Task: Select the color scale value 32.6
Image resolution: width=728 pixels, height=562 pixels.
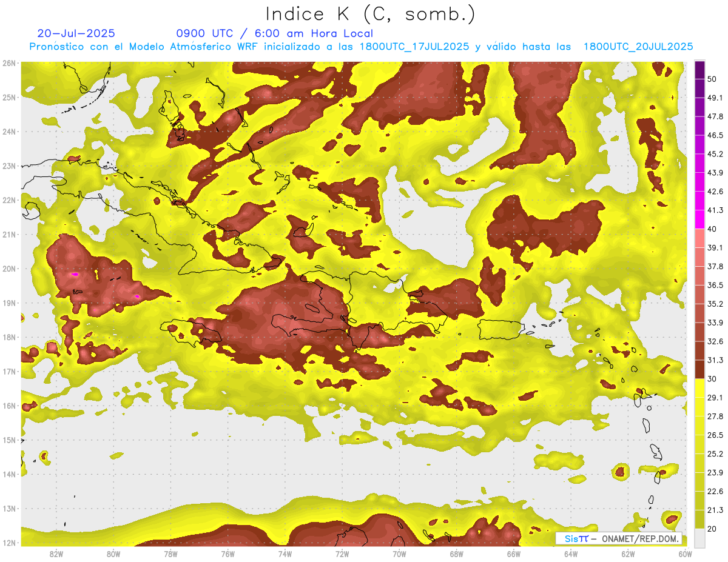Action: click(715, 341)
